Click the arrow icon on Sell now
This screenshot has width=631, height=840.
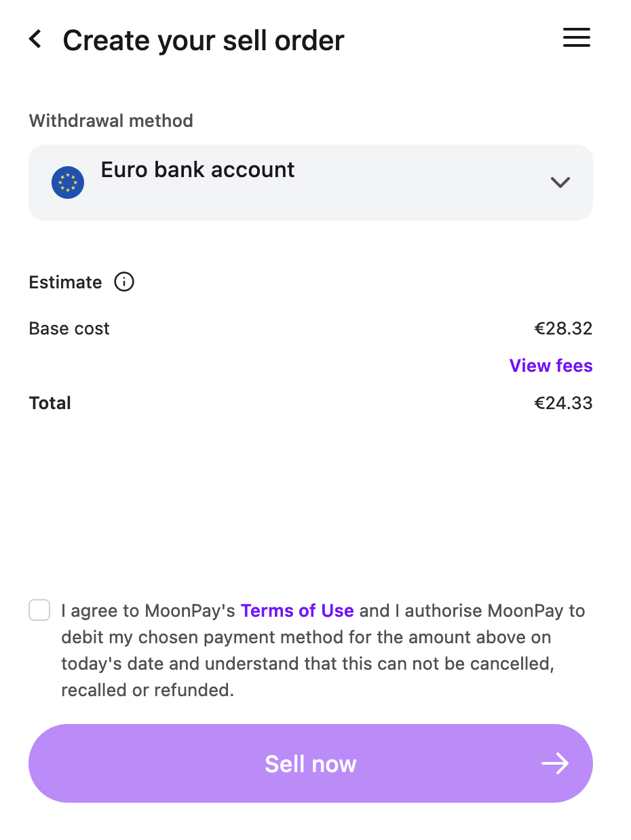point(554,763)
